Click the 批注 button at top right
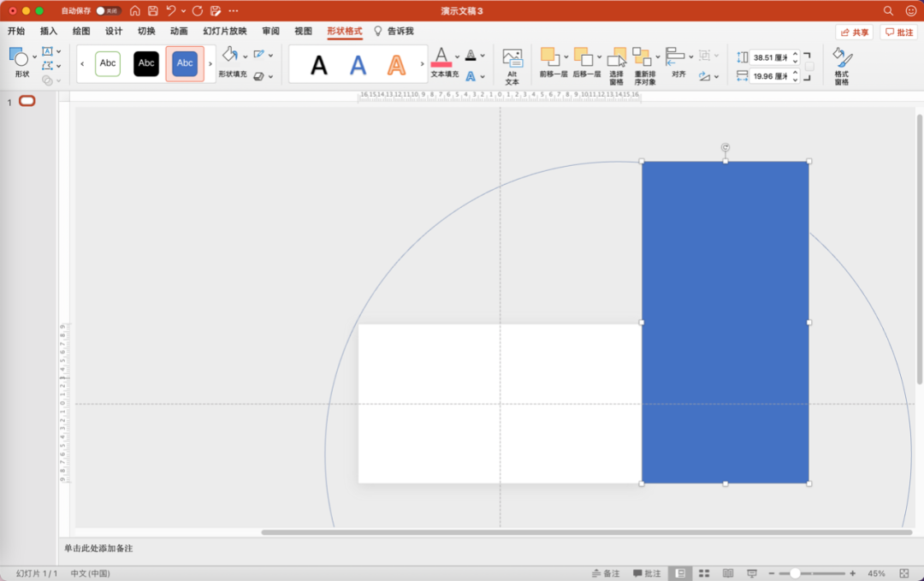Image resolution: width=924 pixels, height=581 pixels. point(899,33)
